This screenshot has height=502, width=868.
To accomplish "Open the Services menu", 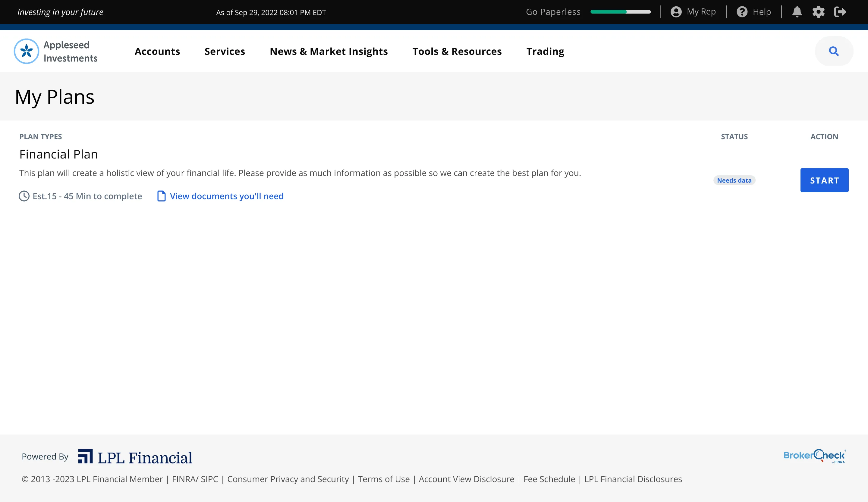I will pos(225,51).
